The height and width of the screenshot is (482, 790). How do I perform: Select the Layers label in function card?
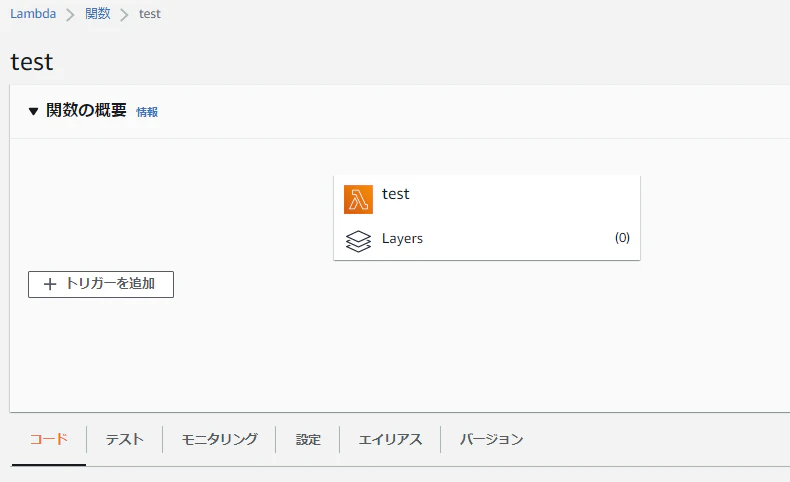[x=402, y=239]
